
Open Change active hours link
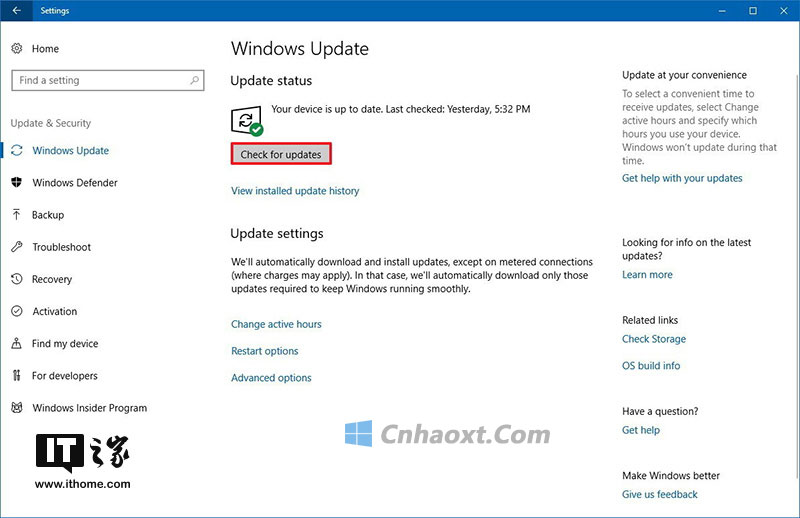(276, 324)
